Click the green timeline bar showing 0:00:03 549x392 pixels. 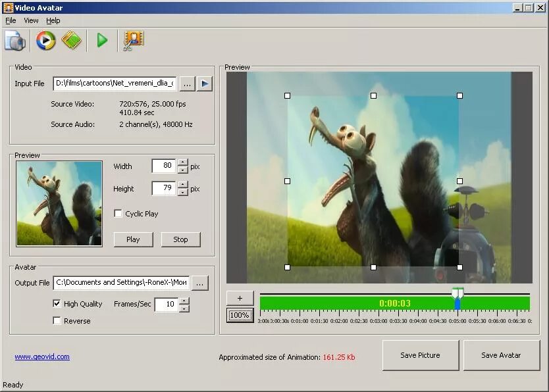pos(394,303)
